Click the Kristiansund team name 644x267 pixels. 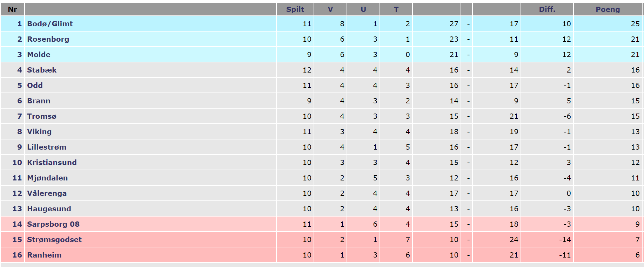coord(52,163)
